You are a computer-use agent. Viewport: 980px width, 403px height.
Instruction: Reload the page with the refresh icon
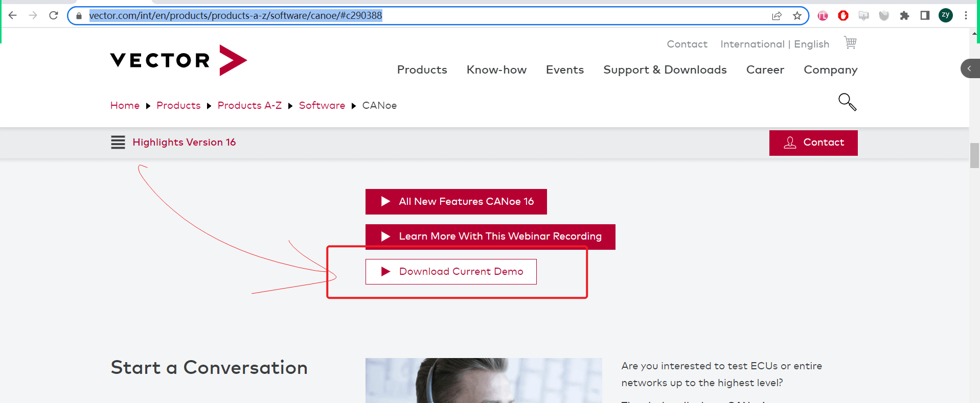(54, 15)
